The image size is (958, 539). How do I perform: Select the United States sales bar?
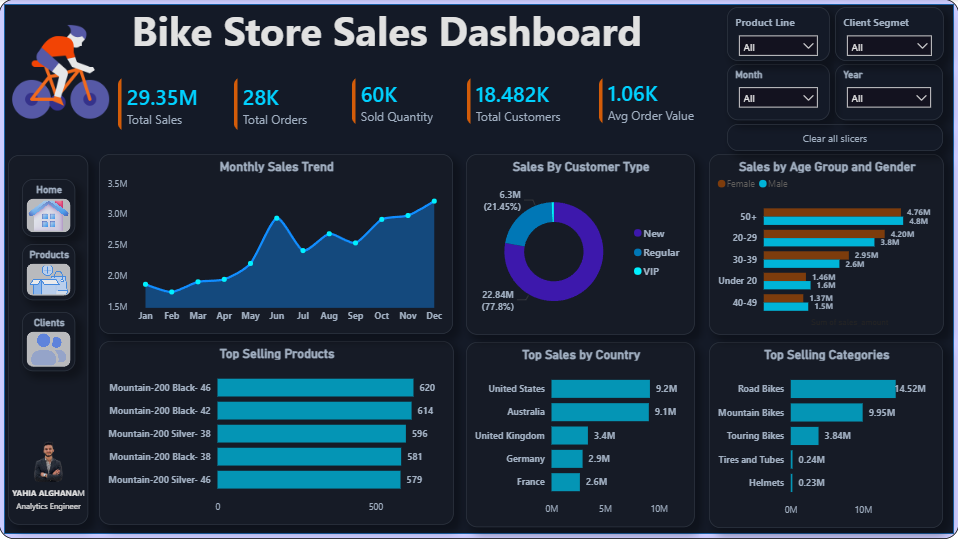(x=601, y=389)
